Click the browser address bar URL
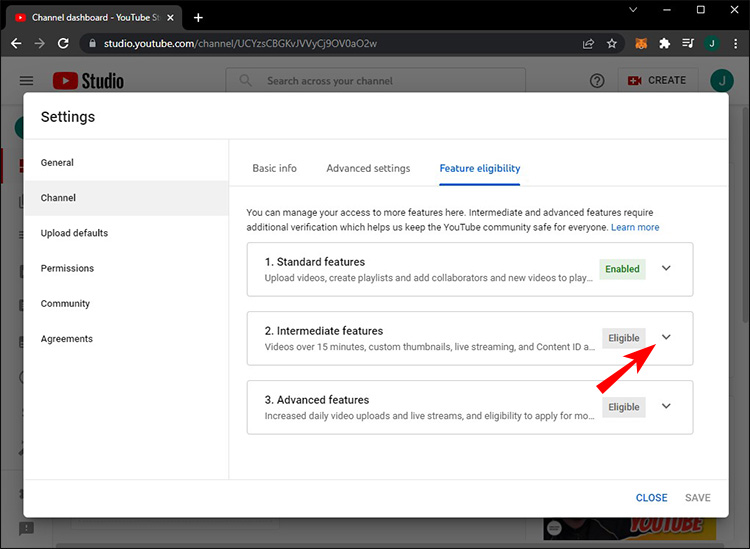 (x=240, y=44)
